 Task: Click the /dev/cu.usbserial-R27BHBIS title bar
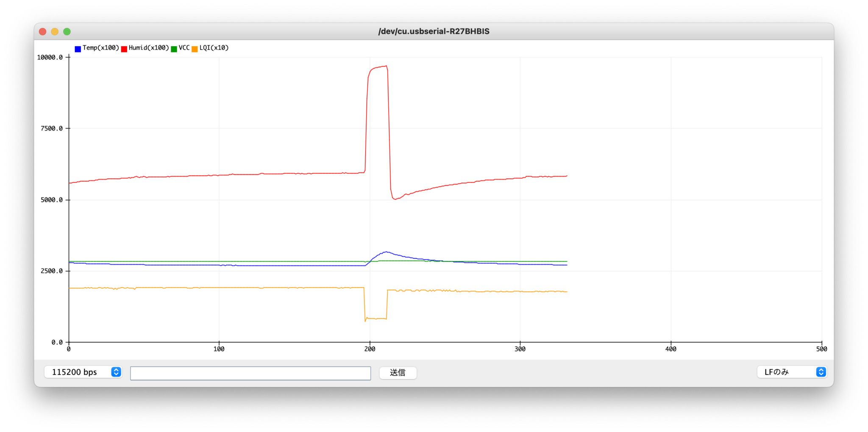(x=434, y=31)
